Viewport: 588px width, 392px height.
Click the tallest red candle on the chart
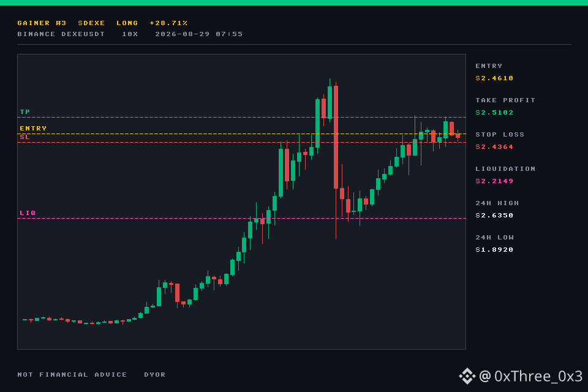tap(336, 137)
